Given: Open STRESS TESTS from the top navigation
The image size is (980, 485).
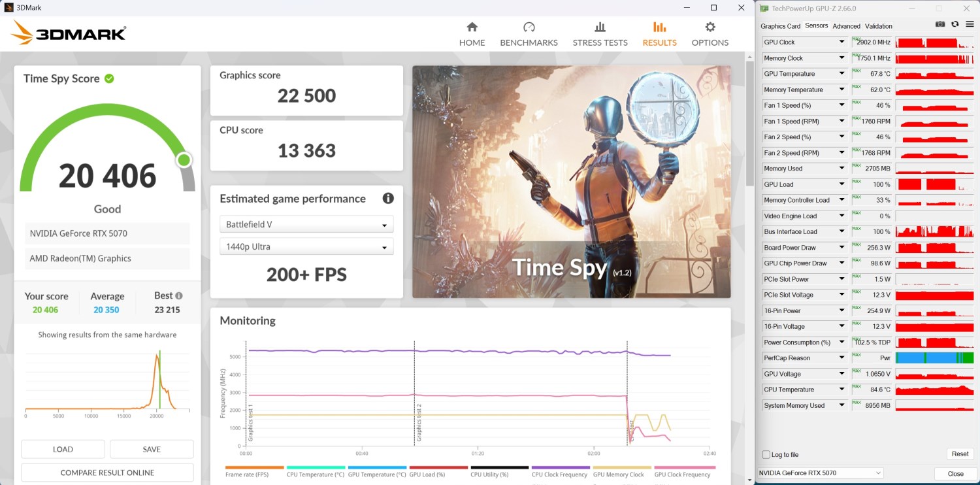Looking at the screenshot, I should (x=600, y=34).
